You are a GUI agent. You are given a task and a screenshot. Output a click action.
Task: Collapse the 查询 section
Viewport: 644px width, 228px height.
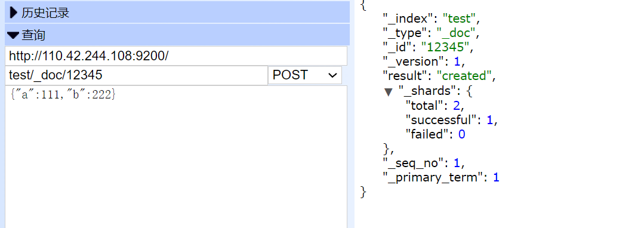[177, 35]
